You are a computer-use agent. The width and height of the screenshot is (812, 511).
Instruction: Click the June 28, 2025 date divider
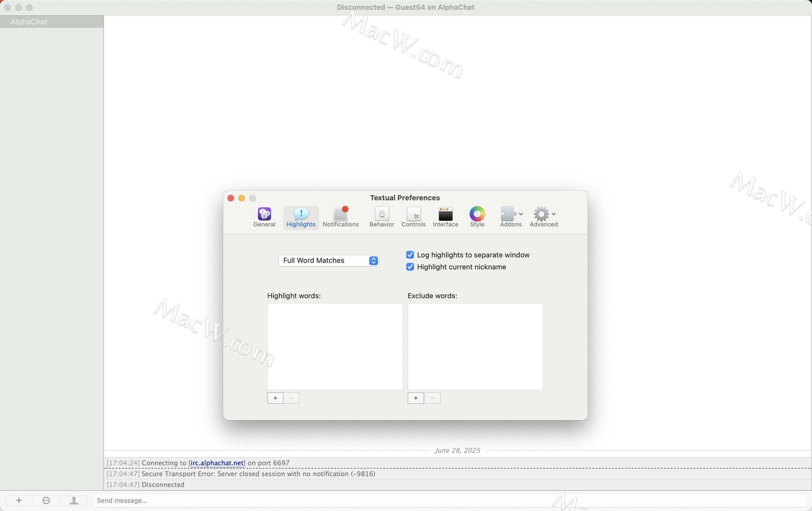point(458,451)
